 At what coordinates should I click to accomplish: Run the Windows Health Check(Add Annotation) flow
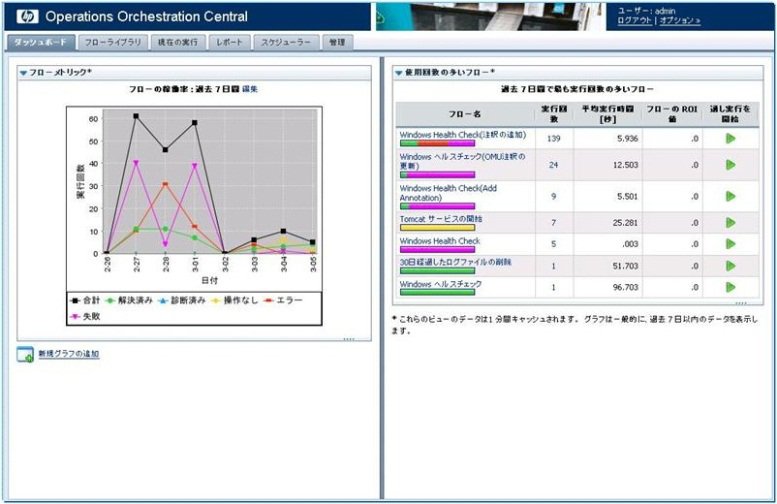(x=730, y=196)
